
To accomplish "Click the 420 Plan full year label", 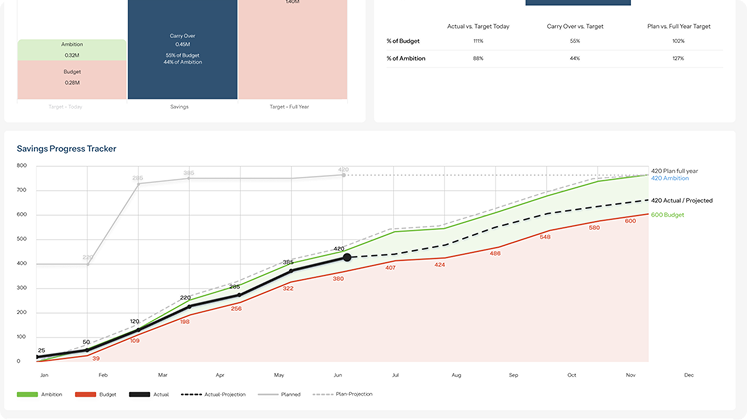I will click(677, 171).
